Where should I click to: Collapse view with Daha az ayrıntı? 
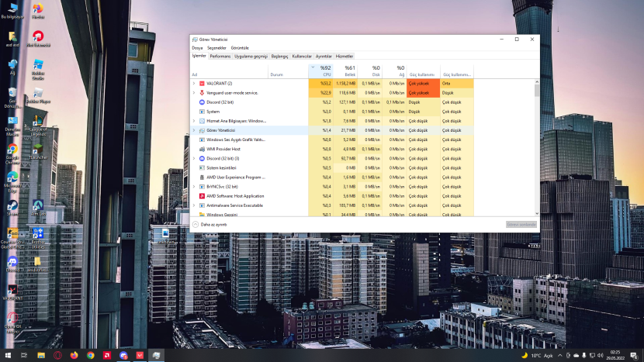click(209, 225)
